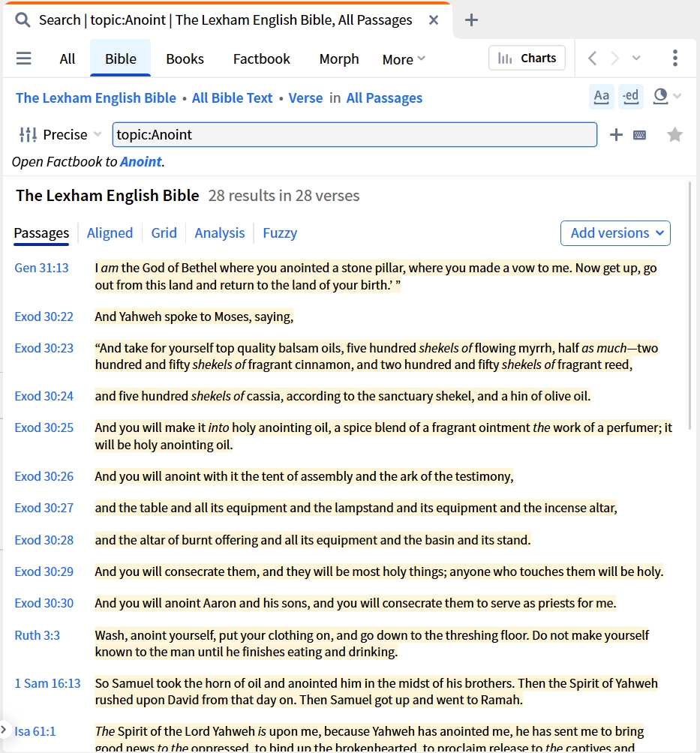Image resolution: width=700 pixels, height=753 pixels.
Task: Change resource The Lexham English Bible
Action: click(96, 98)
